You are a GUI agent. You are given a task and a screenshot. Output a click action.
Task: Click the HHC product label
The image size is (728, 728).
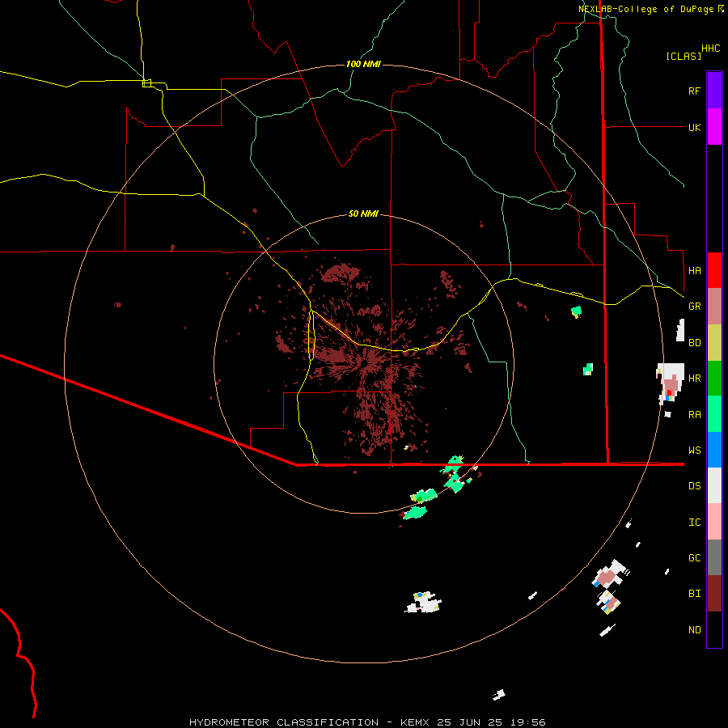(711, 49)
